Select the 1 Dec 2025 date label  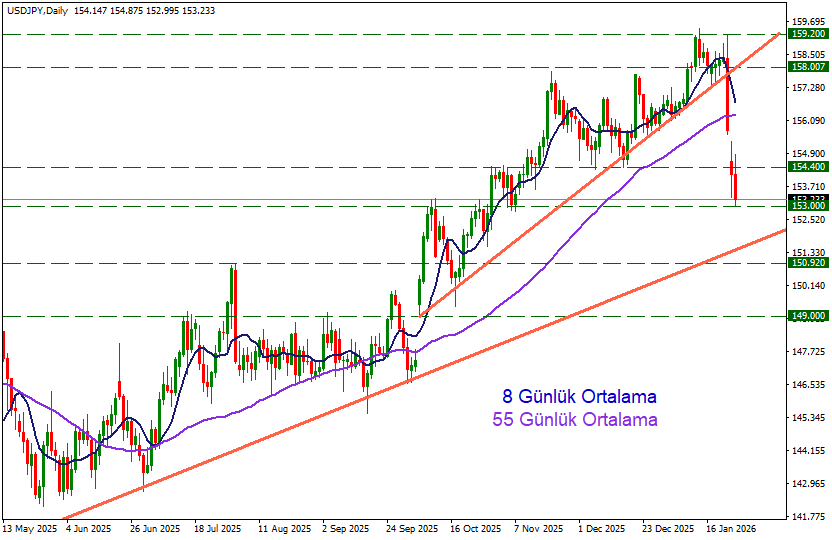coord(602,528)
